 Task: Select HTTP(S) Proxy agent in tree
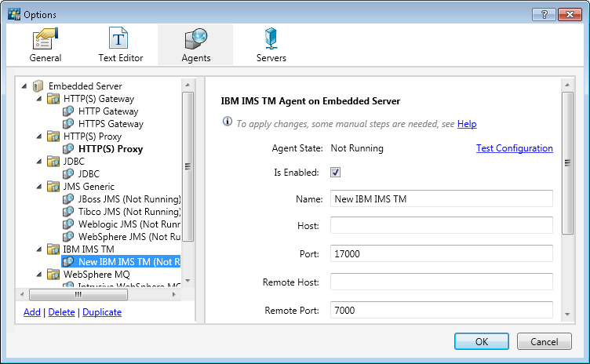pos(110,149)
